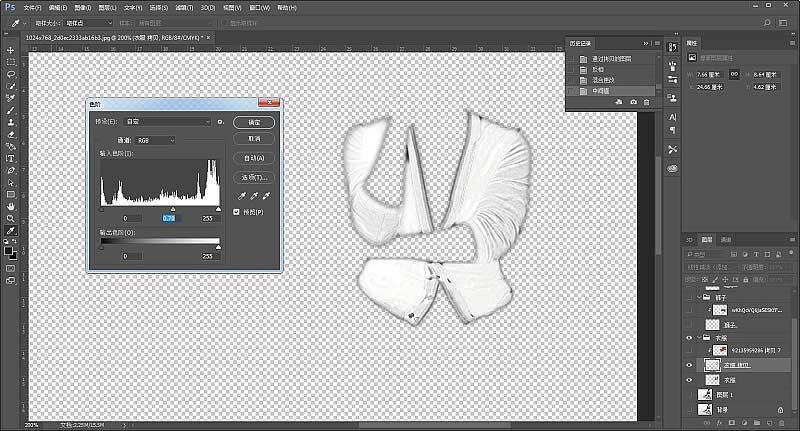
Task: Switch to the 通道 (Channels) panel tab
Action: coord(726,240)
